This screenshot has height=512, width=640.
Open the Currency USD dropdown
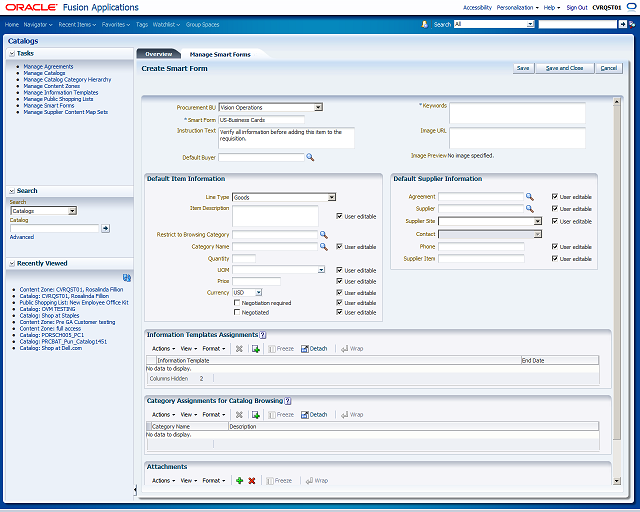[259, 293]
